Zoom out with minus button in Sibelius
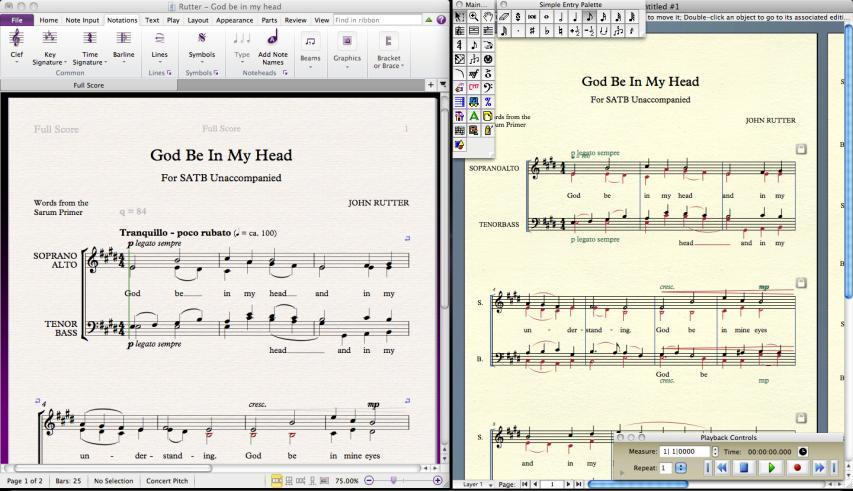The height and width of the screenshot is (491, 853). tap(369, 480)
